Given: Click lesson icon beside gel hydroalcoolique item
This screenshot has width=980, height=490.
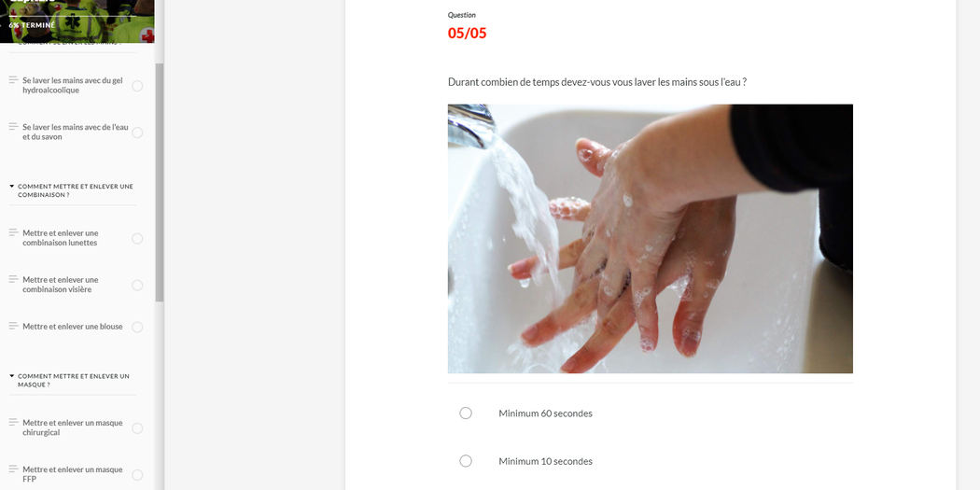Looking at the screenshot, I should [x=13, y=80].
